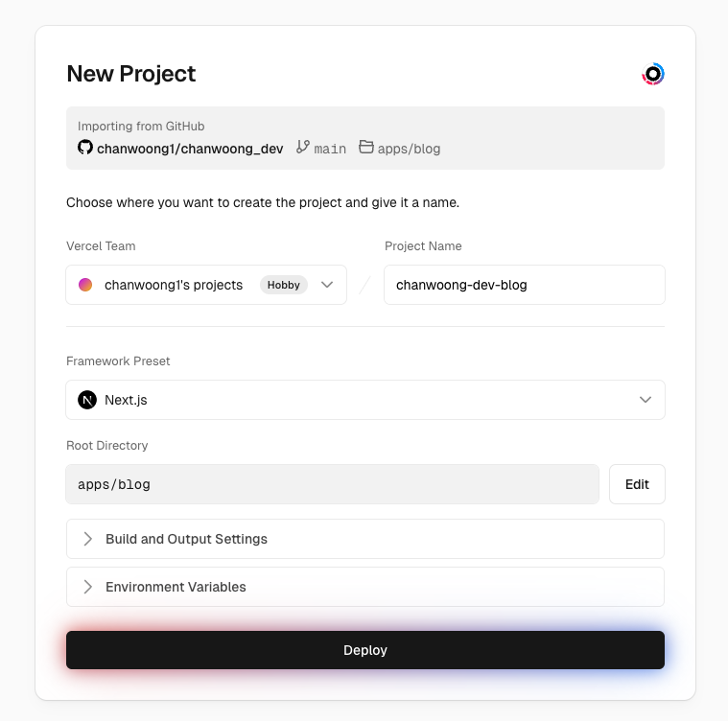The image size is (728, 721).
Task: Click the Environment Variables section label
Action: pos(176,587)
